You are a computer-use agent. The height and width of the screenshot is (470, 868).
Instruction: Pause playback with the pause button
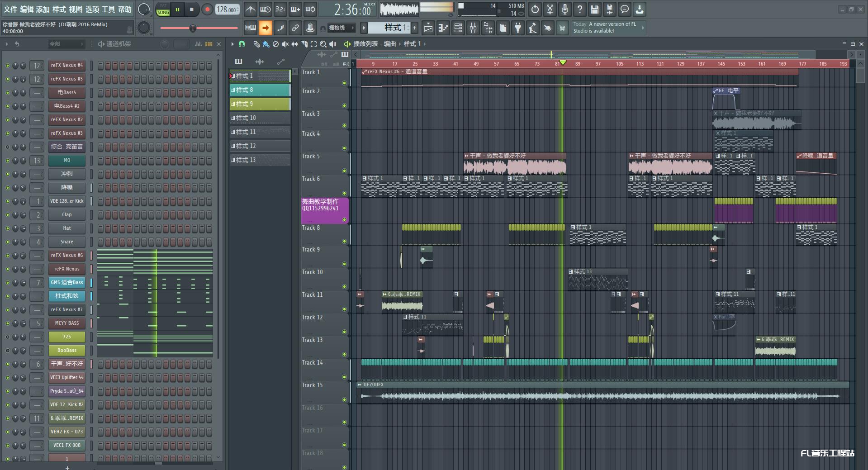(x=178, y=9)
